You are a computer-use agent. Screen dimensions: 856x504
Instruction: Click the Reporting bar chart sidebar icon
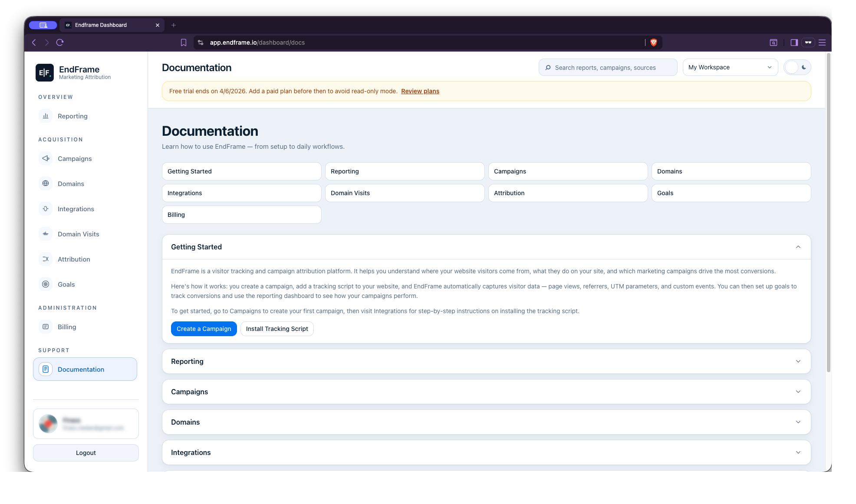point(46,116)
